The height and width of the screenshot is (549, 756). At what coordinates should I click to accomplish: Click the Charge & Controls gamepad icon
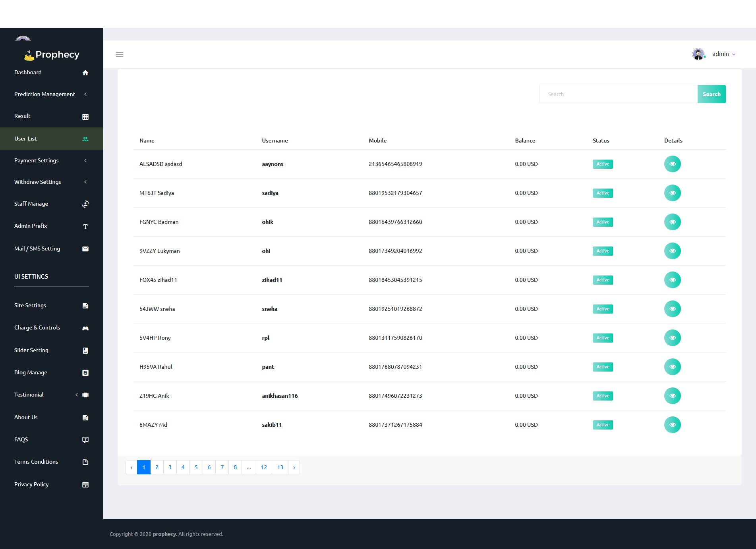click(85, 328)
